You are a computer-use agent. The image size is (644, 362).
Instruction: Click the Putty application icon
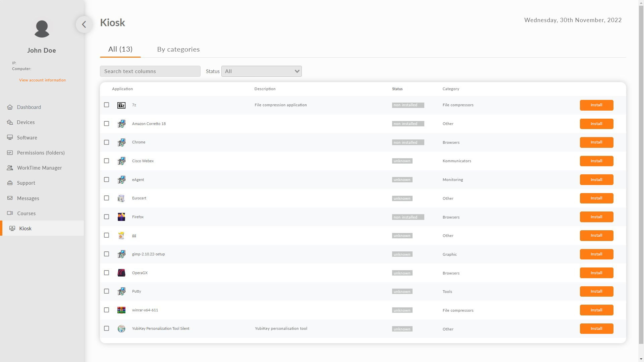pos(121,291)
